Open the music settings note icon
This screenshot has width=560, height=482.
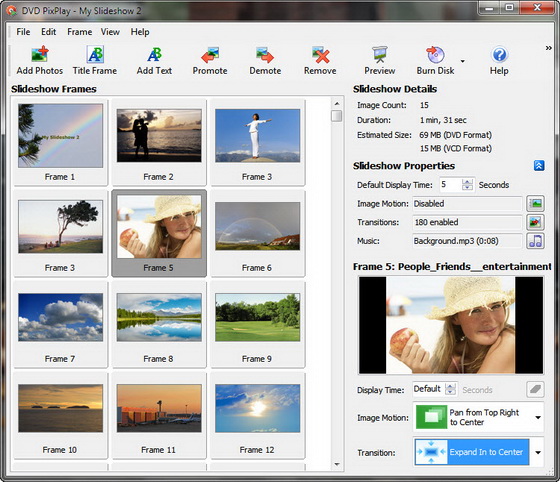(535, 241)
